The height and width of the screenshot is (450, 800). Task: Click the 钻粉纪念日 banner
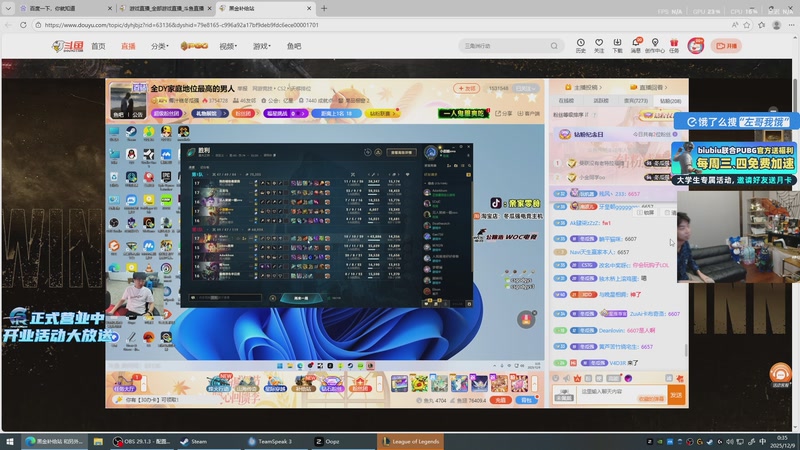coord(616,134)
